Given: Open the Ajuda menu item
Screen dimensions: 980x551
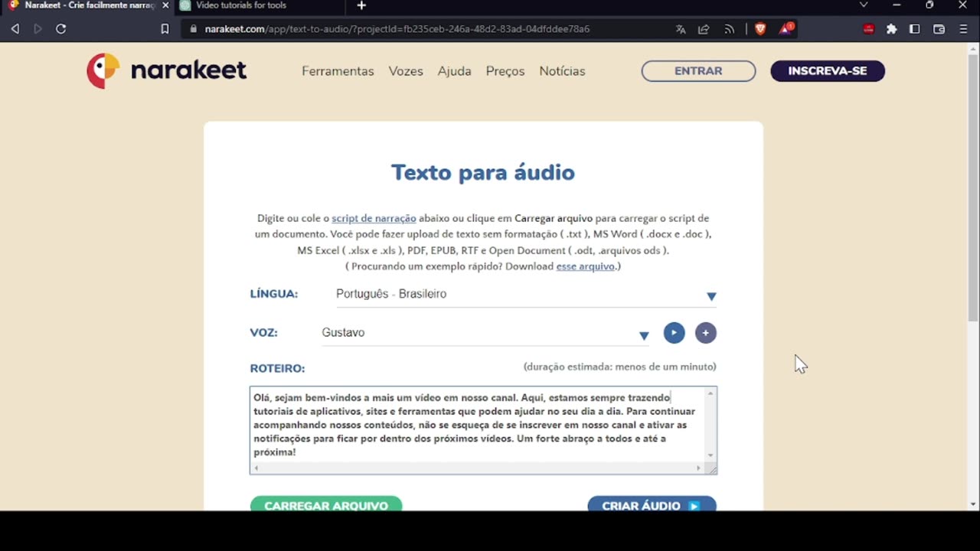Looking at the screenshot, I should coord(454,71).
